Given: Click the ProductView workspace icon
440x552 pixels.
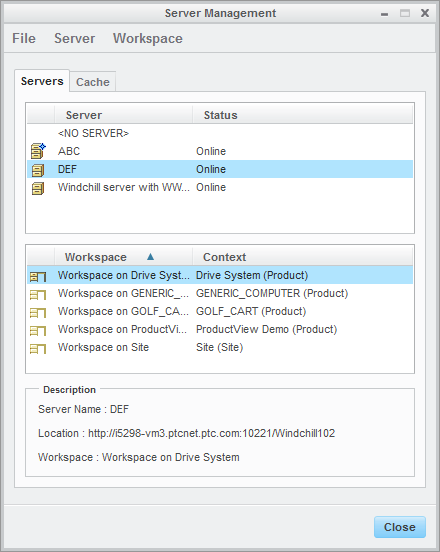Looking at the screenshot, I should 38,330.
